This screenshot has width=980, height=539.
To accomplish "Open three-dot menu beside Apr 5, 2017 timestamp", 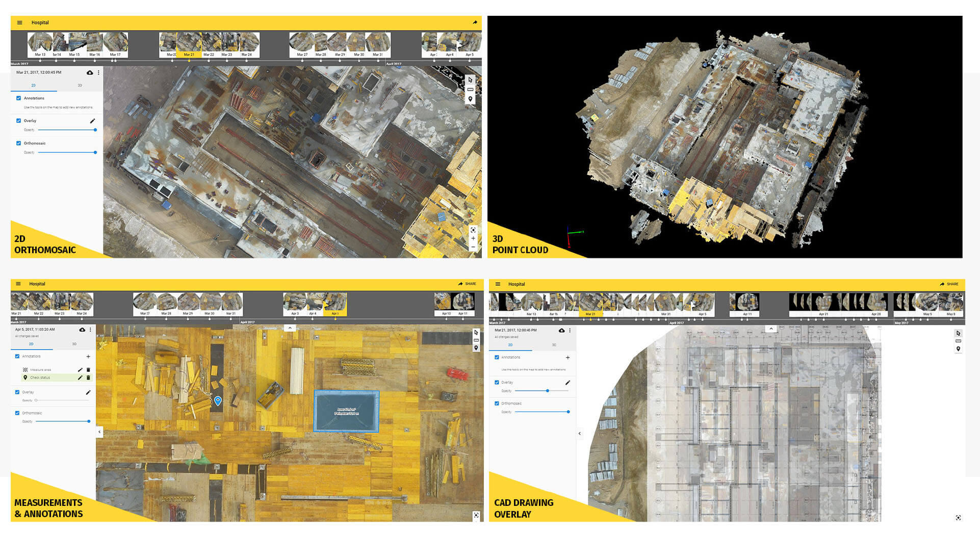I will tap(91, 330).
